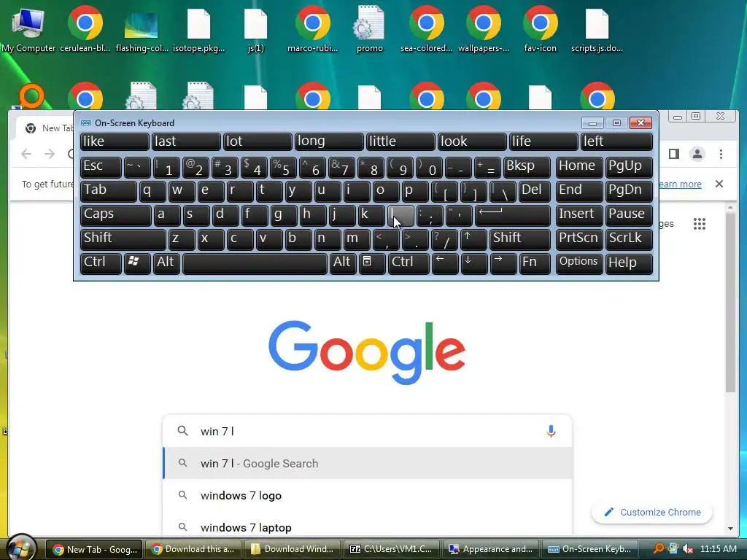Viewport: 747px width, 560px height.
Task: Open the fav-icon Chrome shortcut
Action: coord(541,28)
